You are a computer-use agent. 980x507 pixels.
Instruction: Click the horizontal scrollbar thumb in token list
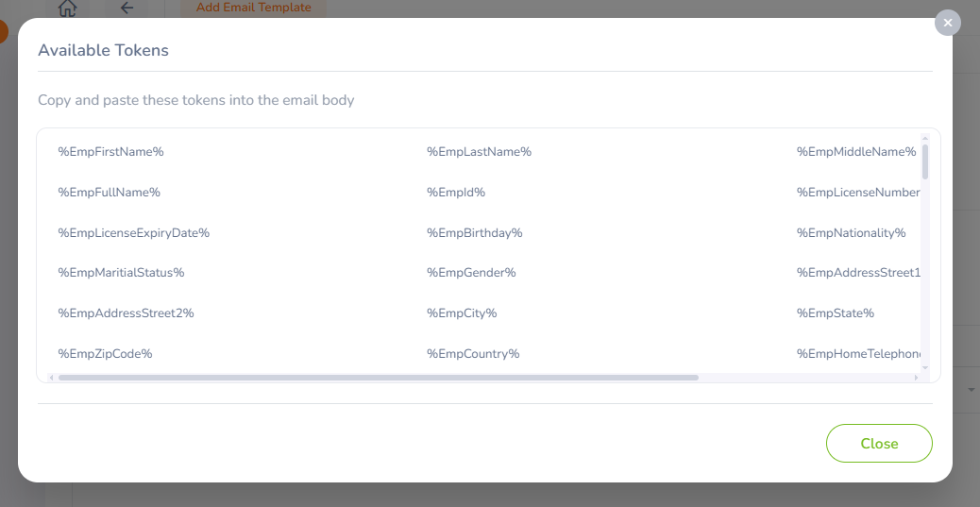(378, 378)
